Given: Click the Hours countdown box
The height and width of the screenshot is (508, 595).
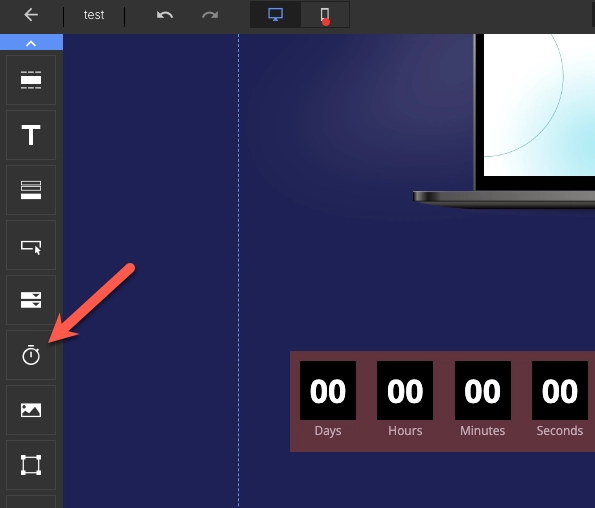Looking at the screenshot, I should point(405,390).
